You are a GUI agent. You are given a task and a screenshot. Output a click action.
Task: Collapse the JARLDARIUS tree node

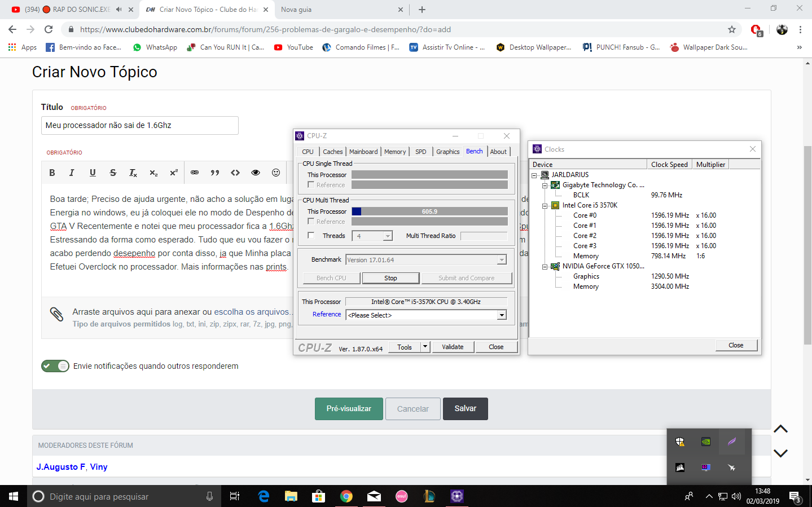click(x=534, y=175)
